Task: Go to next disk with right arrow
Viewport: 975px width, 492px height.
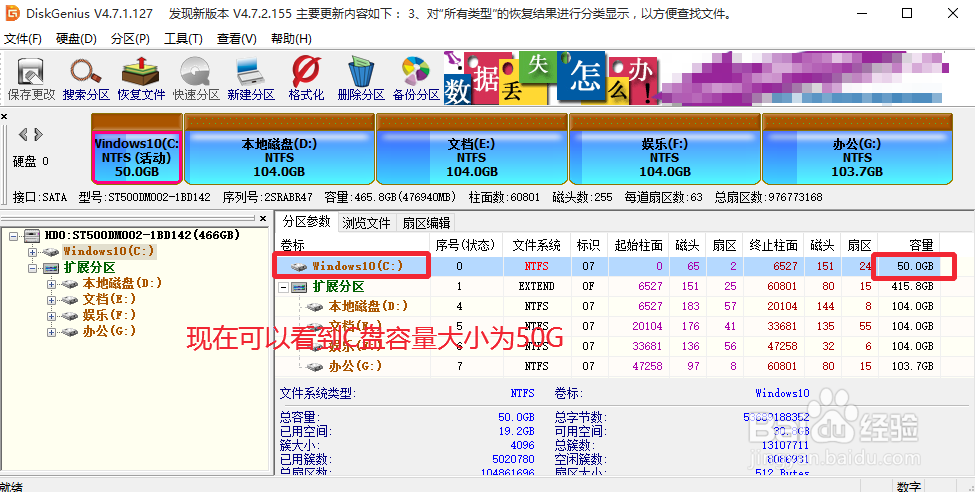Action: point(39,134)
